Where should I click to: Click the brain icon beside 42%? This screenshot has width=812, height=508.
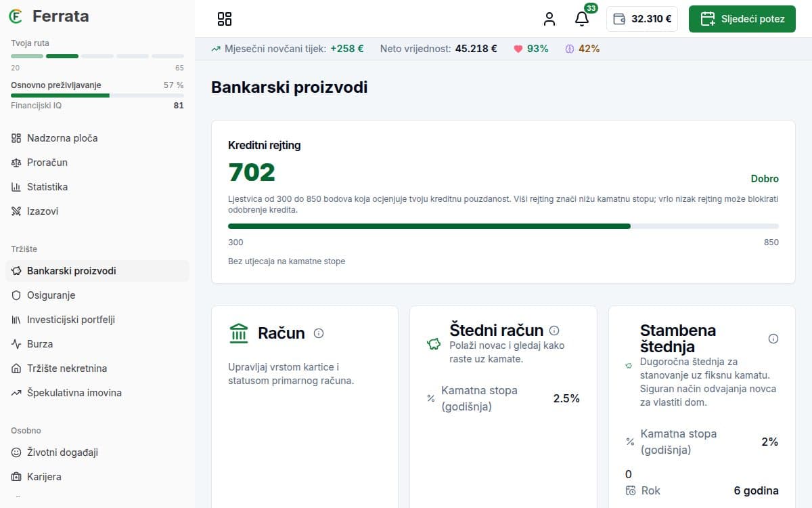click(570, 49)
